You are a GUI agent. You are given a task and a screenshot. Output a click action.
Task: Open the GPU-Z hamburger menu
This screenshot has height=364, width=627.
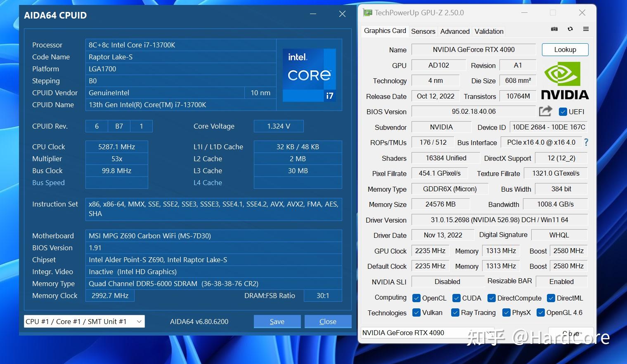(x=586, y=29)
